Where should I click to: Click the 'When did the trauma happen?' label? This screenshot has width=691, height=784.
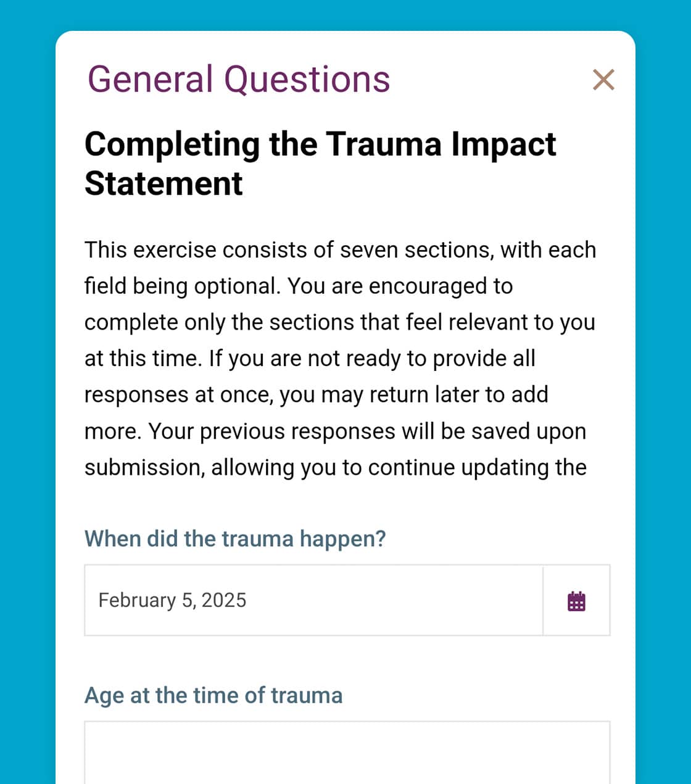pyautogui.click(x=235, y=539)
